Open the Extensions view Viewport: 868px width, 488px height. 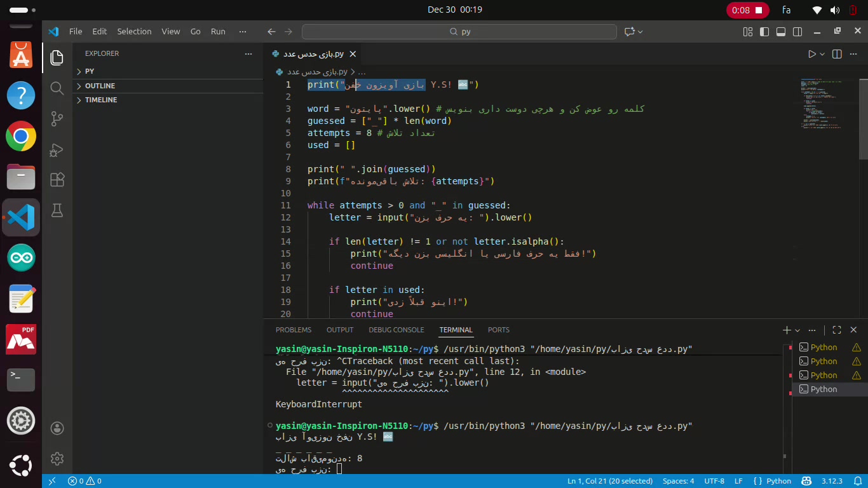[x=57, y=180]
